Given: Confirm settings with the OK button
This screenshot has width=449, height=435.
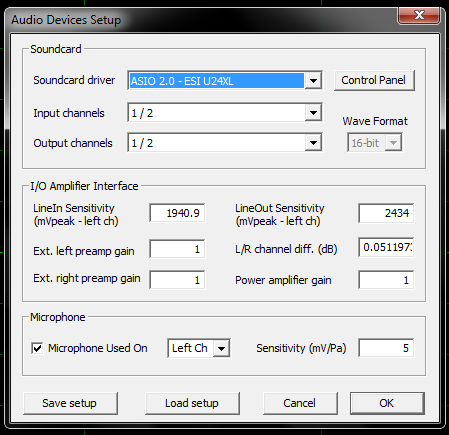Looking at the screenshot, I should pos(387,403).
